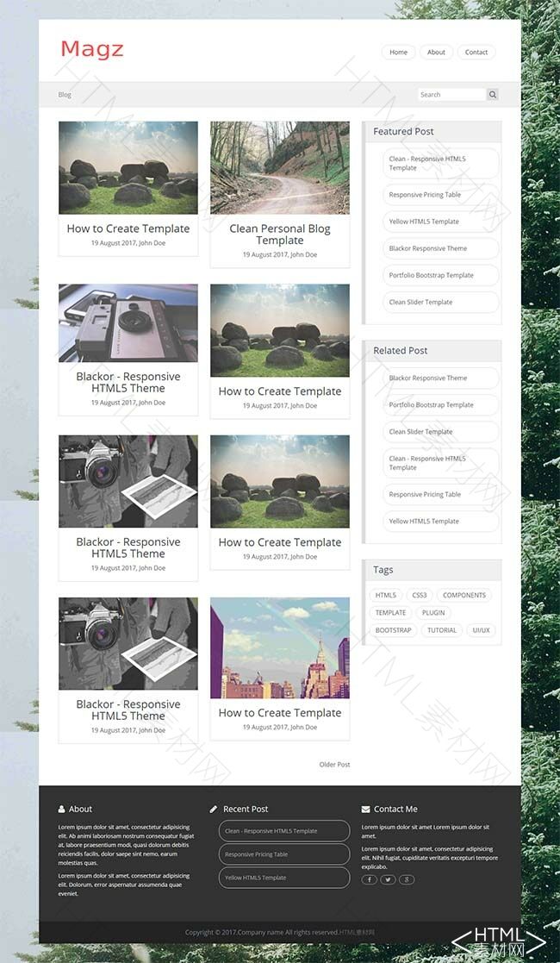This screenshot has height=963, width=560.
Task: Go to the About navigation page
Action: (x=436, y=53)
